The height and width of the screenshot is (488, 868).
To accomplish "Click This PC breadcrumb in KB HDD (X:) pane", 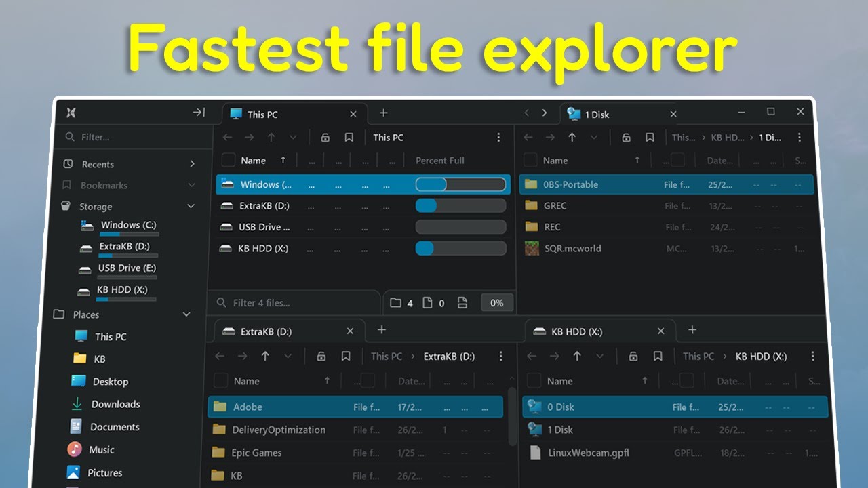I will click(698, 357).
